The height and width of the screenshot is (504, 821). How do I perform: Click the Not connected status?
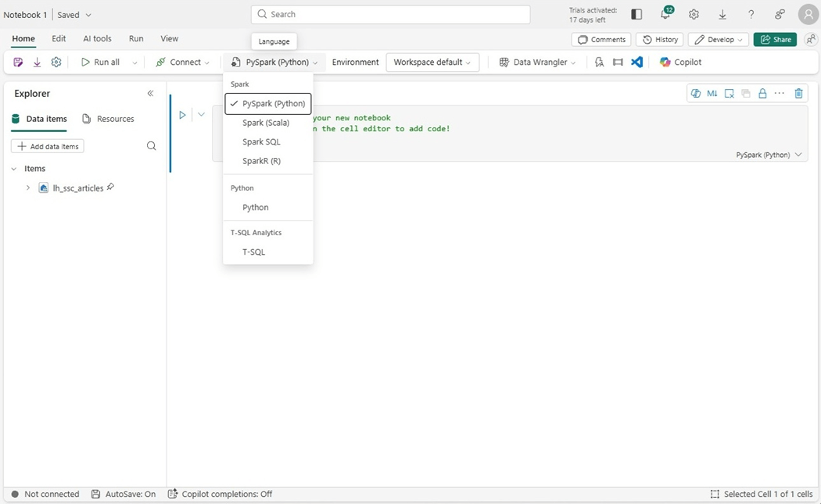coord(45,494)
